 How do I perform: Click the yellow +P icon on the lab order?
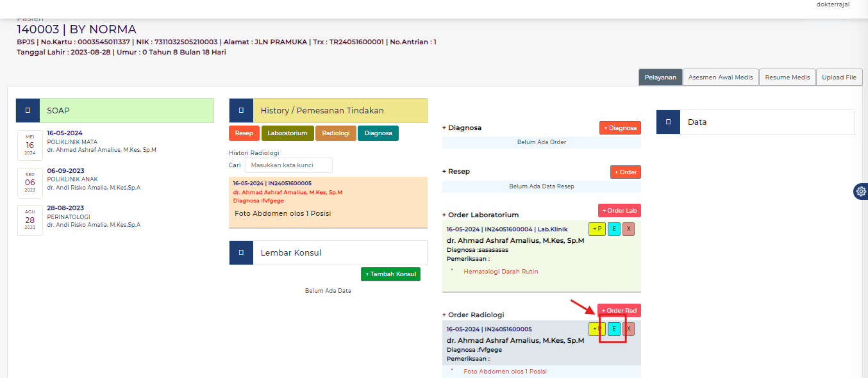click(597, 229)
